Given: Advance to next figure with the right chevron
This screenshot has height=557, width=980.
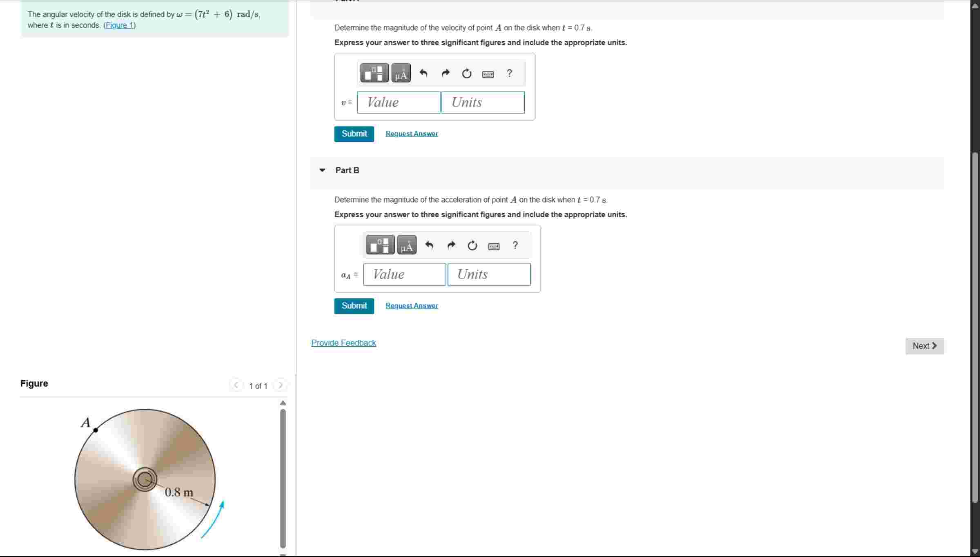Looking at the screenshot, I should 281,385.
